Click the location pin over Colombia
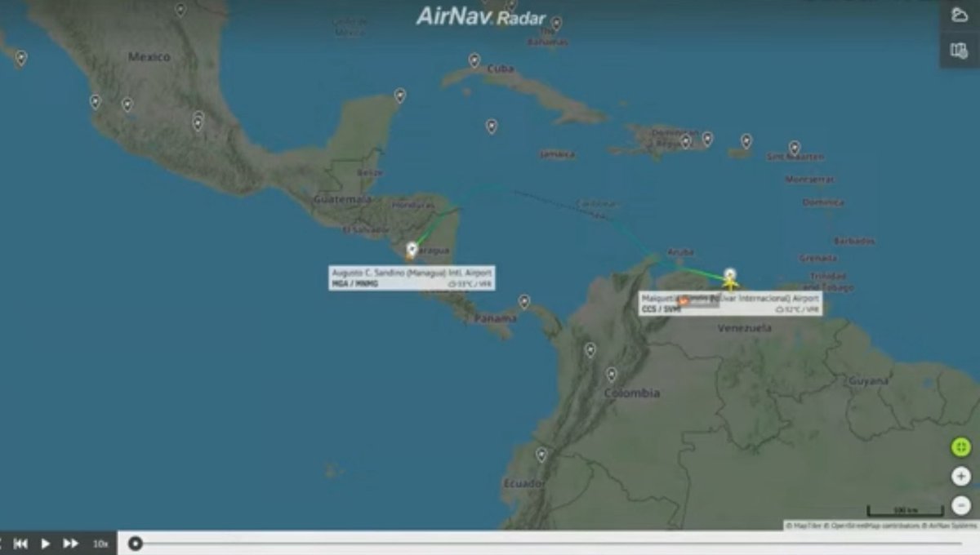Viewport: 980px width, 555px height. point(611,375)
